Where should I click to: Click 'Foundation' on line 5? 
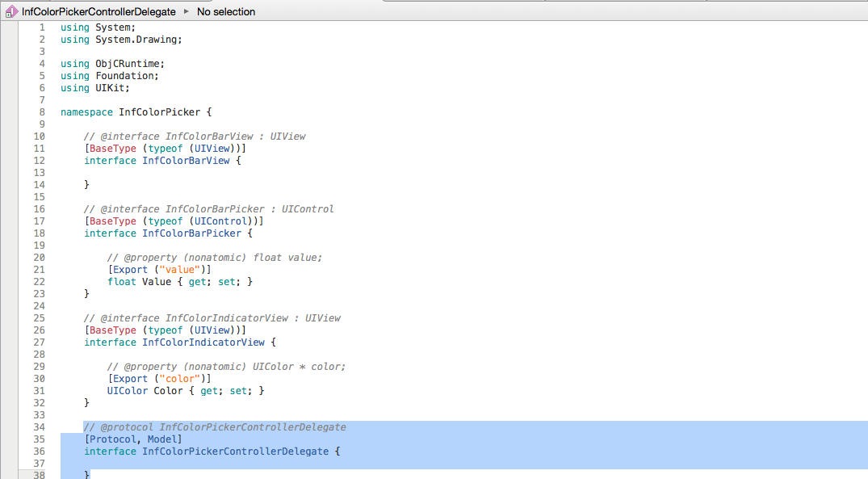tap(124, 76)
